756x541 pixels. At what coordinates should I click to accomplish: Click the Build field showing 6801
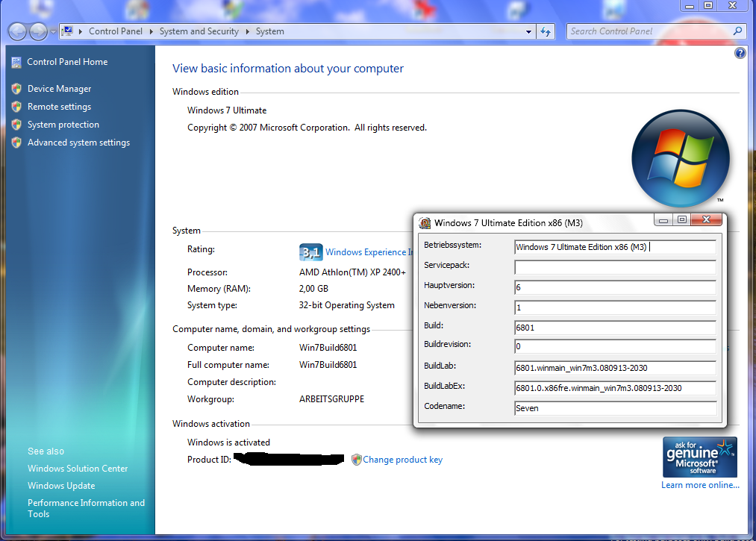tap(615, 328)
